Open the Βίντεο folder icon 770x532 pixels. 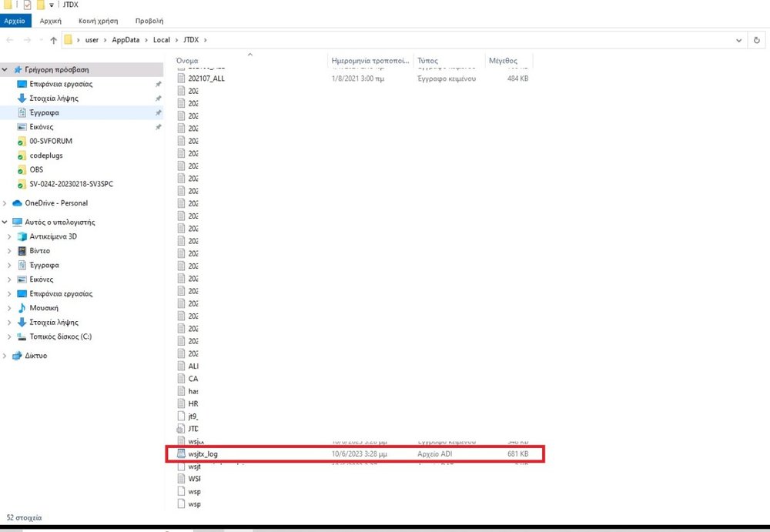[22, 251]
